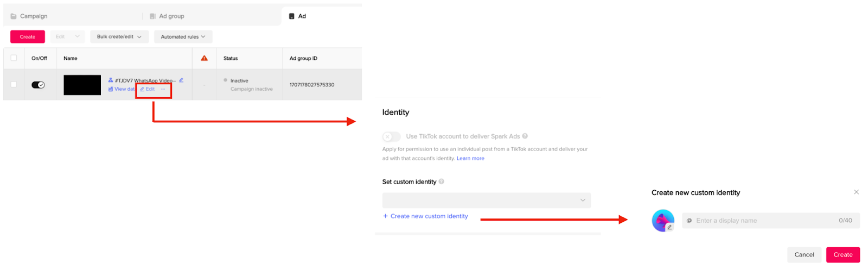Open the Set custom identity dropdown
The image size is (868, 269).
coord(486,200)
